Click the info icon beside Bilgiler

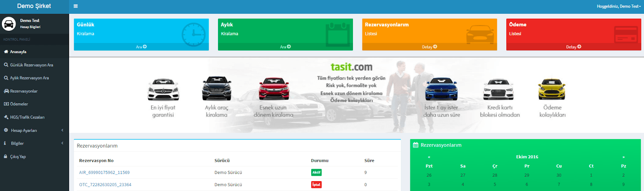(x=6, y=143)
